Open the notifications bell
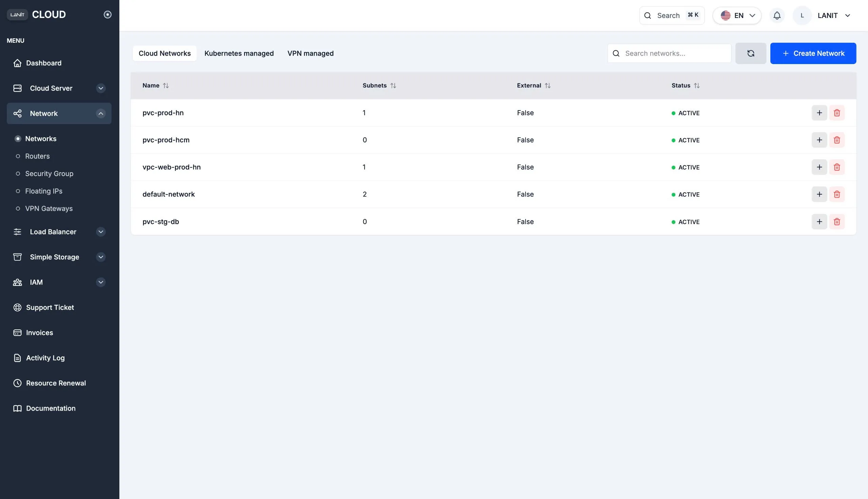 click(777, 15)
